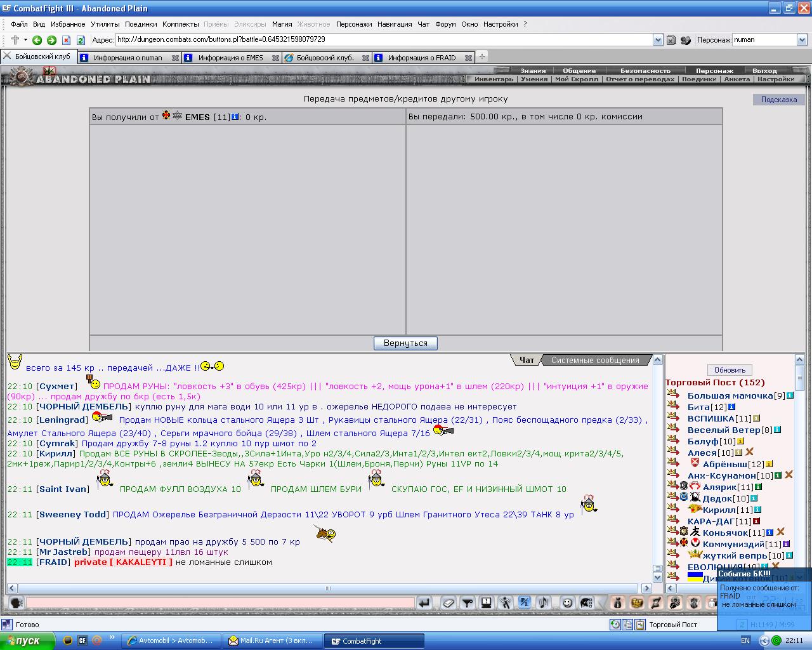Screen dimensions: 812x650
Task: Send chat message with enter-arrow icon
Action: 424,602
